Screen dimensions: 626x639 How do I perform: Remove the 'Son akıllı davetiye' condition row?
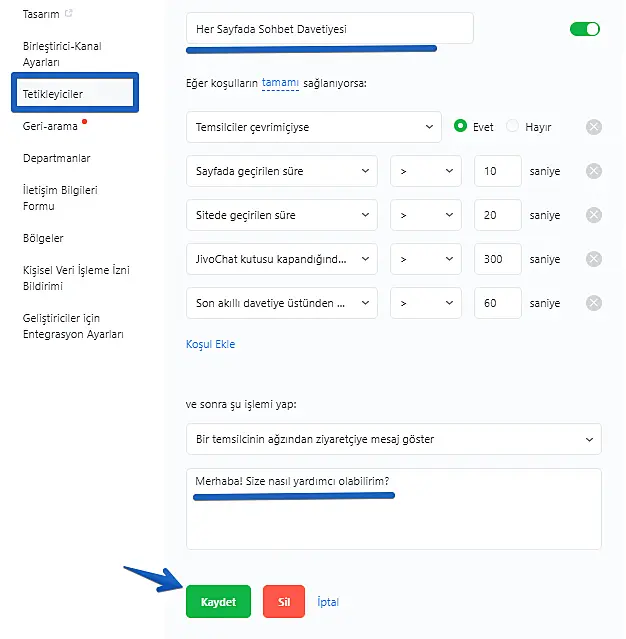[x=593, y=303]
